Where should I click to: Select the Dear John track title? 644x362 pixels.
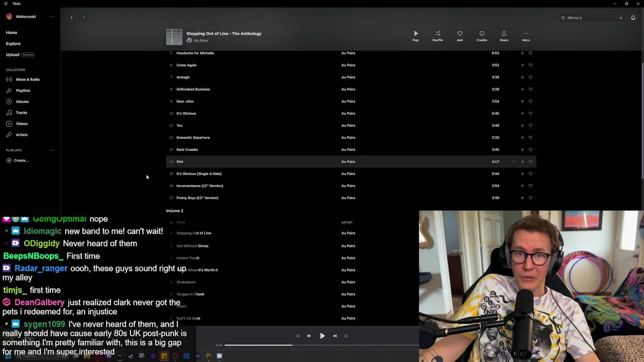[185, 101]
